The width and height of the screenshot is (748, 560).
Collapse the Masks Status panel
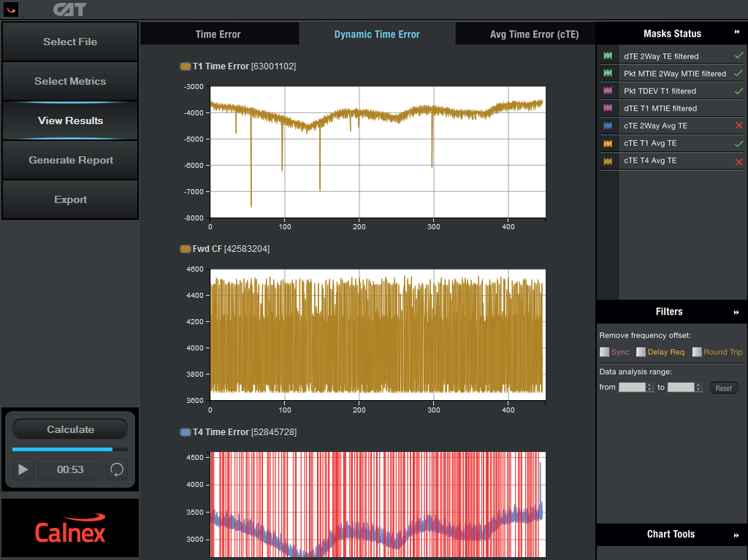(737, 33)
